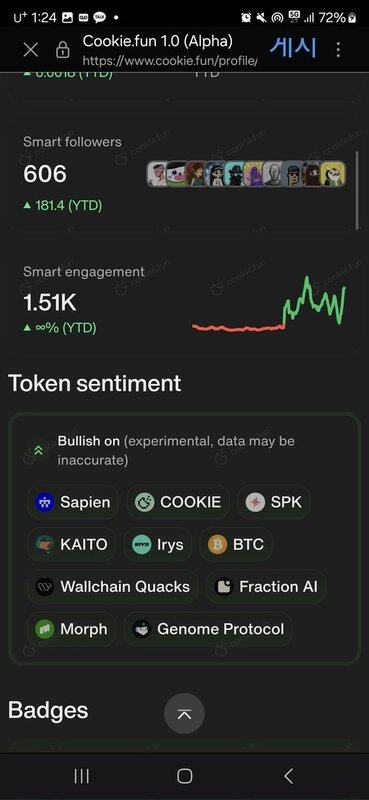Open the Genome Protocol chip

pos(208,629)
